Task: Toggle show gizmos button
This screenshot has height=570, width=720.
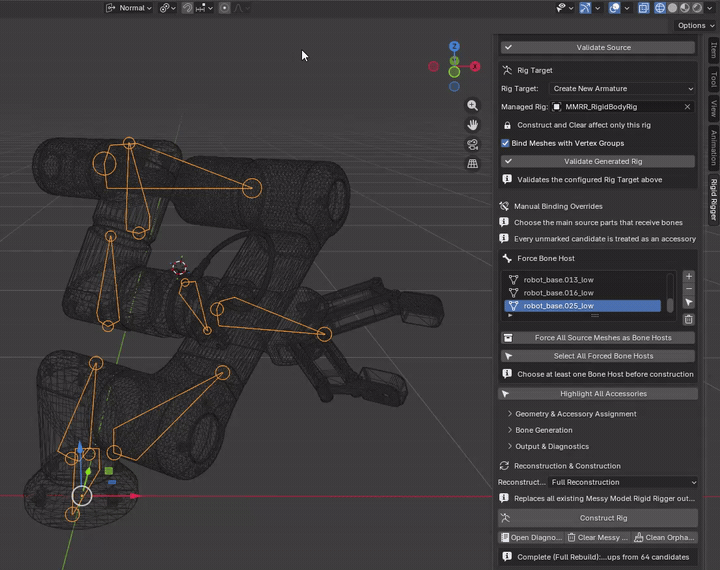Action: (x=585, y=8)
